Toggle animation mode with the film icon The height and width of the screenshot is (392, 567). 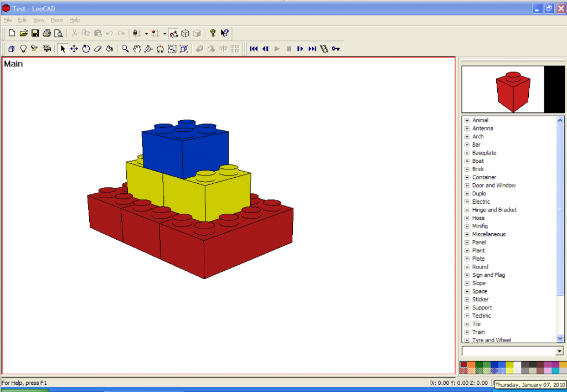tap(324, 49)
